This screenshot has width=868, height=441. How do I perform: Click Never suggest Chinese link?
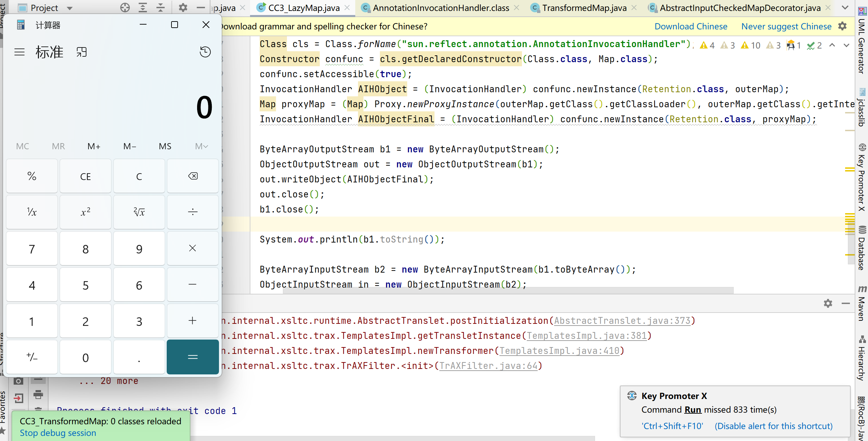pos(786,26)
